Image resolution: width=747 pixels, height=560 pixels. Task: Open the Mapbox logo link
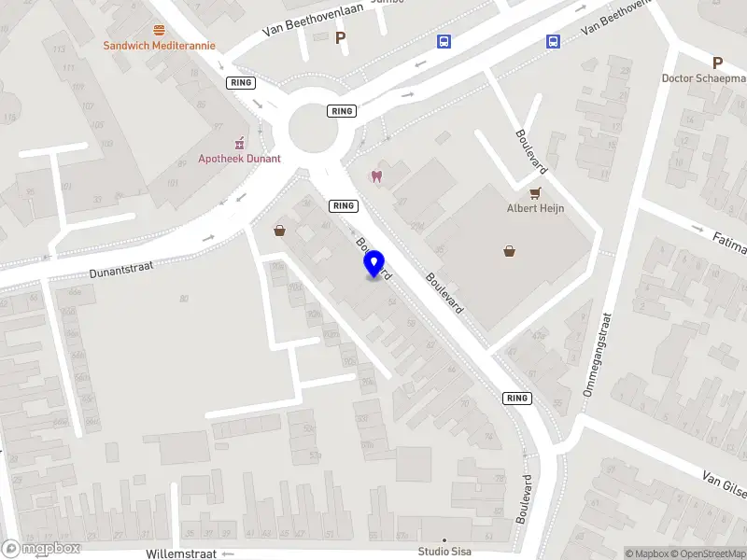coord(40,549)
